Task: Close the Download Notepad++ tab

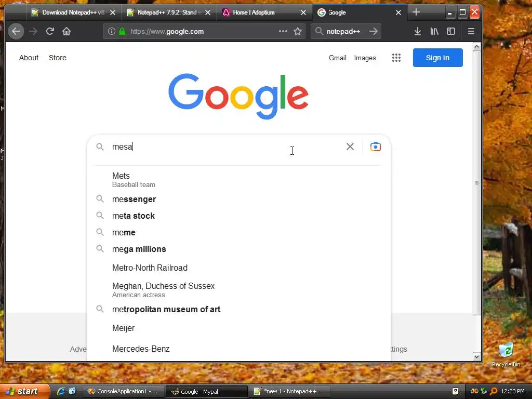Action: [x=113, y=12]
